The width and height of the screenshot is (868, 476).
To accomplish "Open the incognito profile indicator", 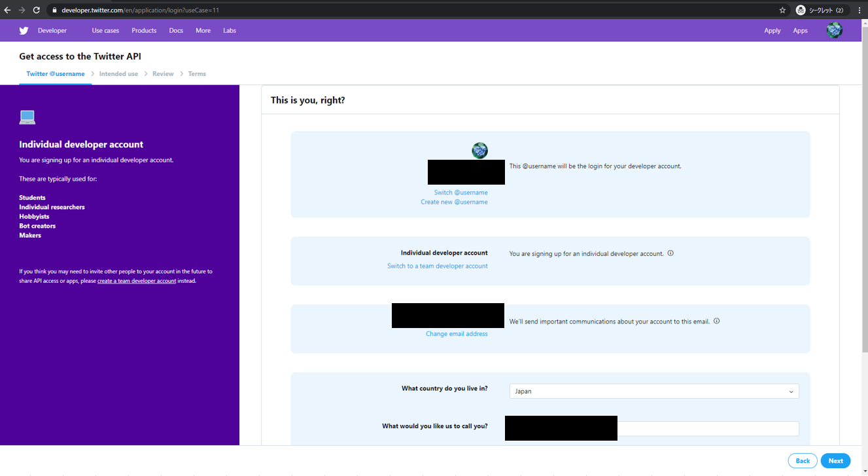I will 822,10.
